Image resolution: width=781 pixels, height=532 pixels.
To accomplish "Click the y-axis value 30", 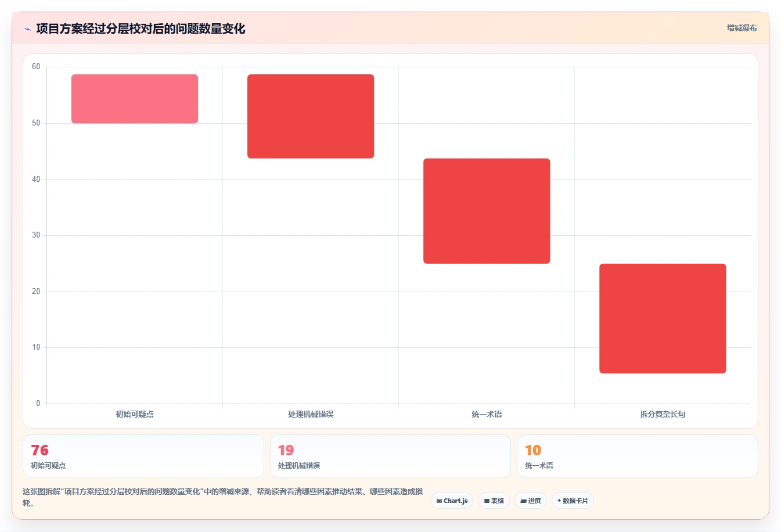I will (36, 235).
